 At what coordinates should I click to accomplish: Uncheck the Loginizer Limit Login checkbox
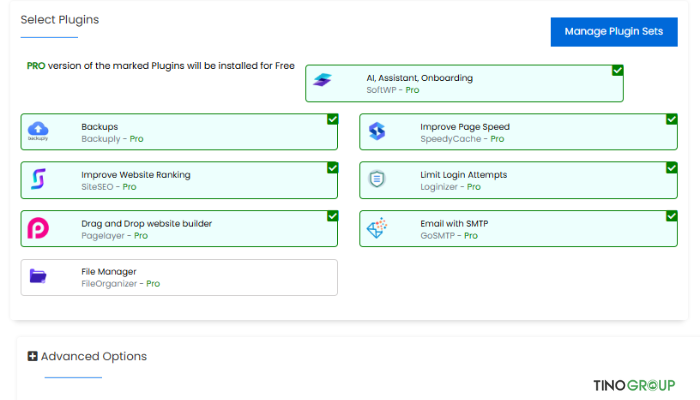coord(671,168)
